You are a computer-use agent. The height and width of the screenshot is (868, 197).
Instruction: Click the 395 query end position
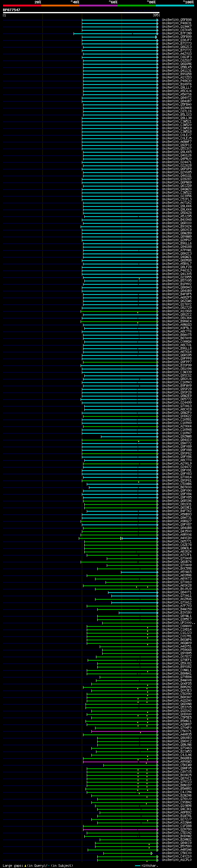(x=155, y=15)
